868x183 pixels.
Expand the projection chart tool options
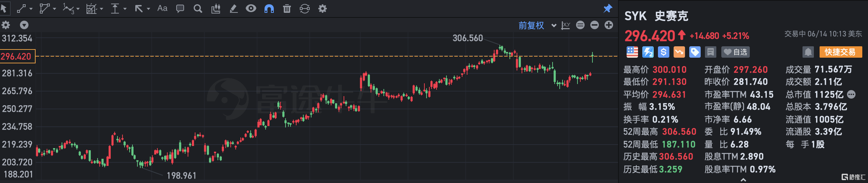click(x=101, y=9)
